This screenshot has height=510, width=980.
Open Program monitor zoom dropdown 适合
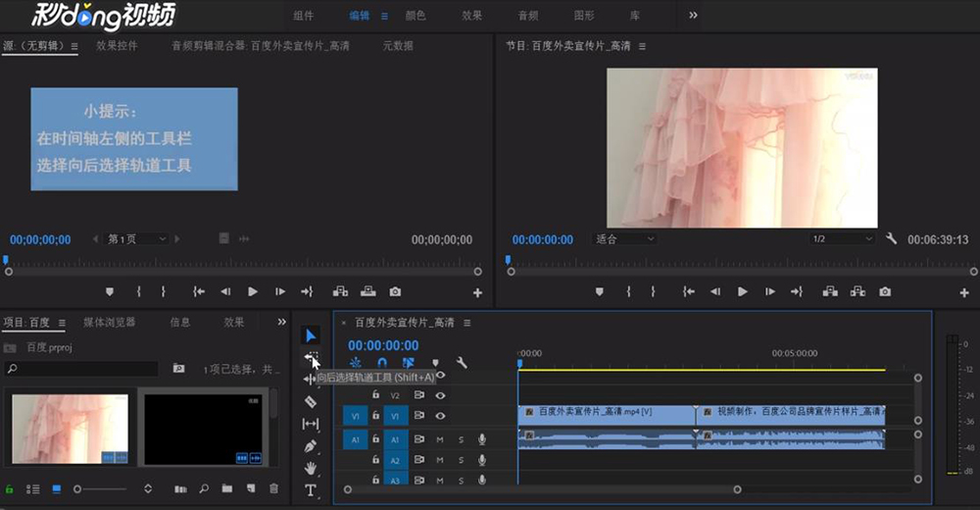pyautogui.click(x=623, y=239)
